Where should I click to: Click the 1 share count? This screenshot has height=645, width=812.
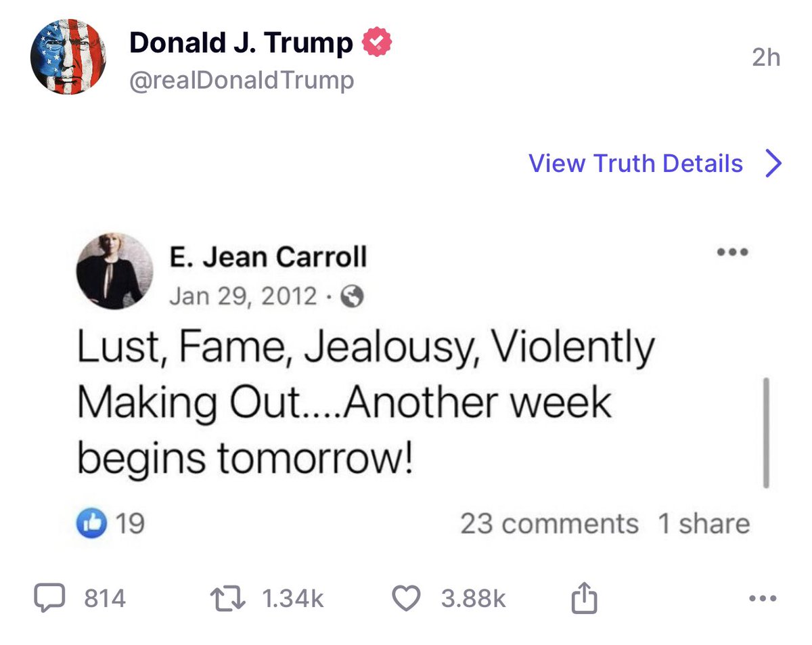coord(703,524)
